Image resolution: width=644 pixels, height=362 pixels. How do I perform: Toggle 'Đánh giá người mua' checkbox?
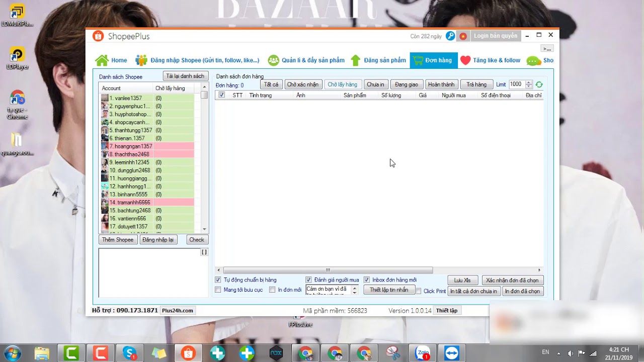pos(308,280)
